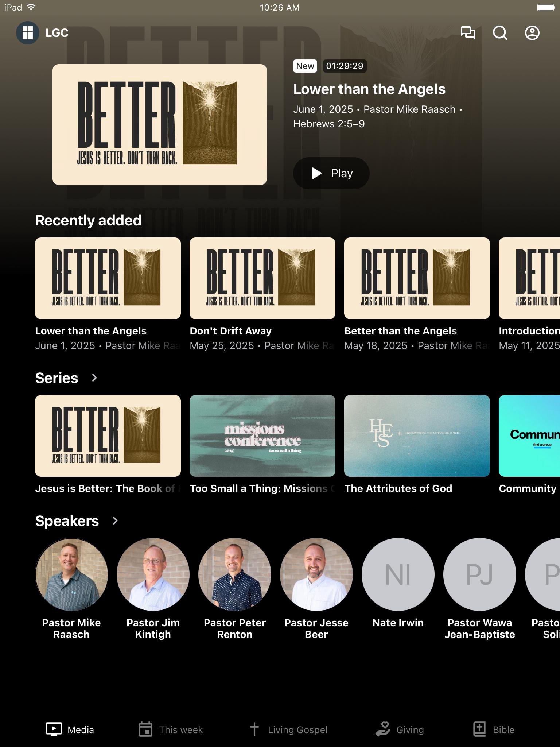Open the LGC app logo icon
Image resolution: width=560 pixels, height=747 pixels.
28,33
